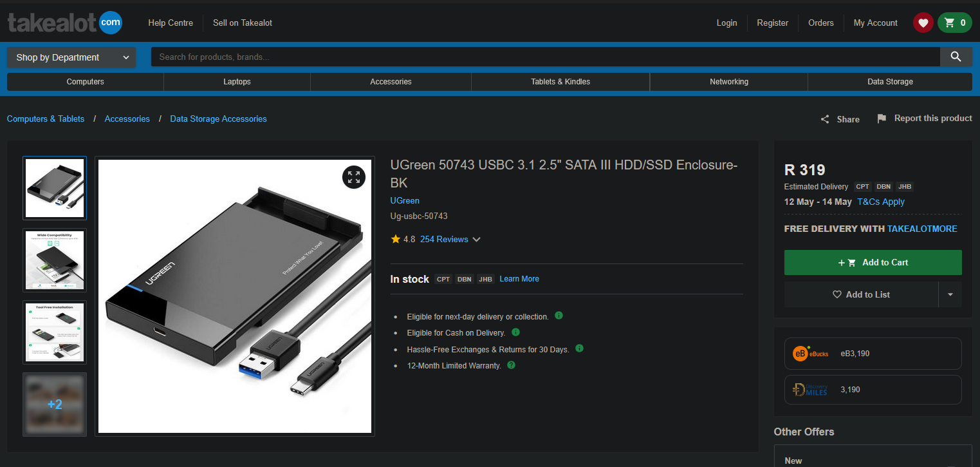
Task: Select the first enclosure thumbnail
Action: [55, 188]
